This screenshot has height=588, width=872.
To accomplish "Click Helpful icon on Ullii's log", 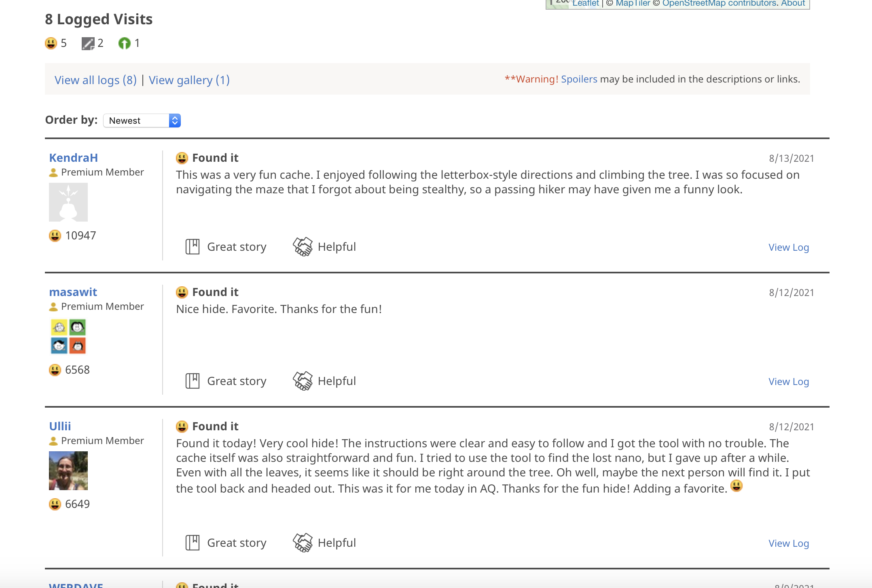I will pos(303,543).
